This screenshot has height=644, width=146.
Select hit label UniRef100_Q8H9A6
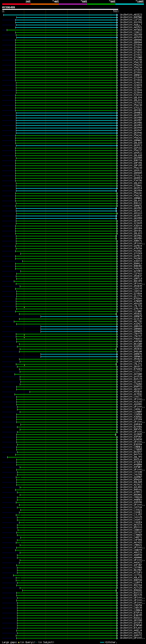click(x=131, y=40)
